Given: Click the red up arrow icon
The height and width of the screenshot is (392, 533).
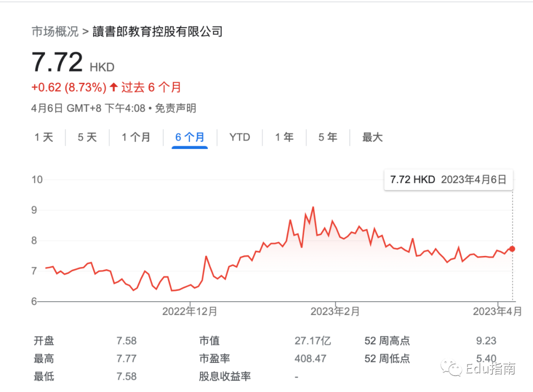Looking at the screenshot, I should 114,87.
